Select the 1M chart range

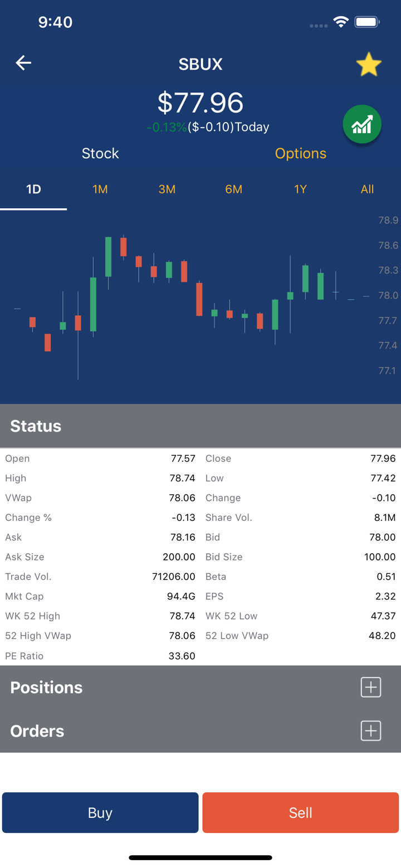pyautogui.click(x=100, y=189)
